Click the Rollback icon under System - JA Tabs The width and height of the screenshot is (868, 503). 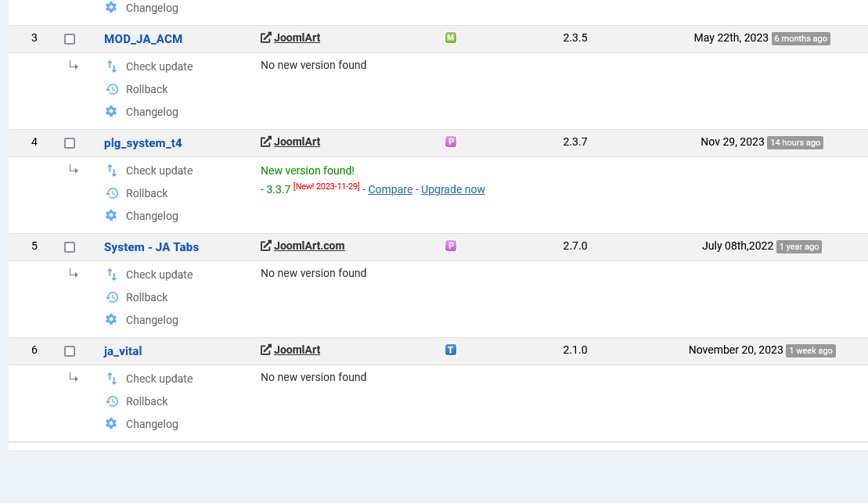click(x=112, y=297)
